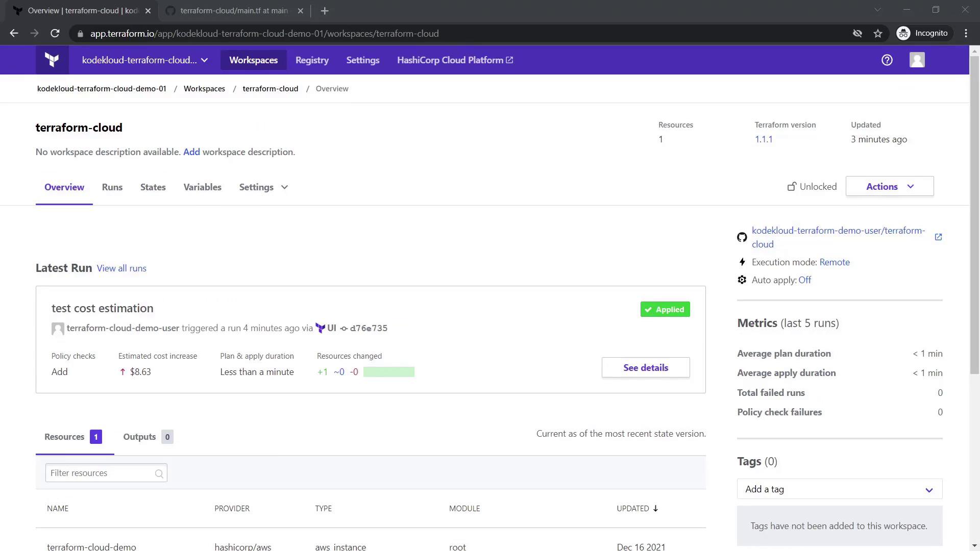The height and width of the screenshot is (551, 980).
Task: Click the UPDATED column sort arrow
Action: [655, 509]
